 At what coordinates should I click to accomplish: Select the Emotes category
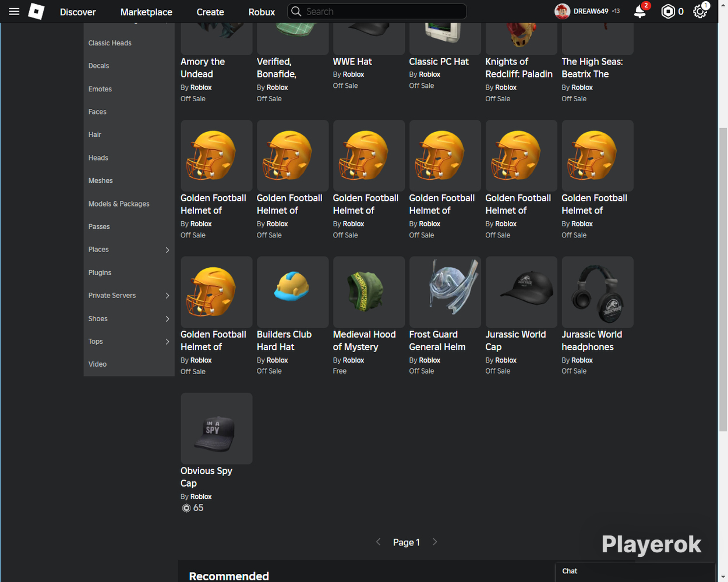[x=100, y=89]
